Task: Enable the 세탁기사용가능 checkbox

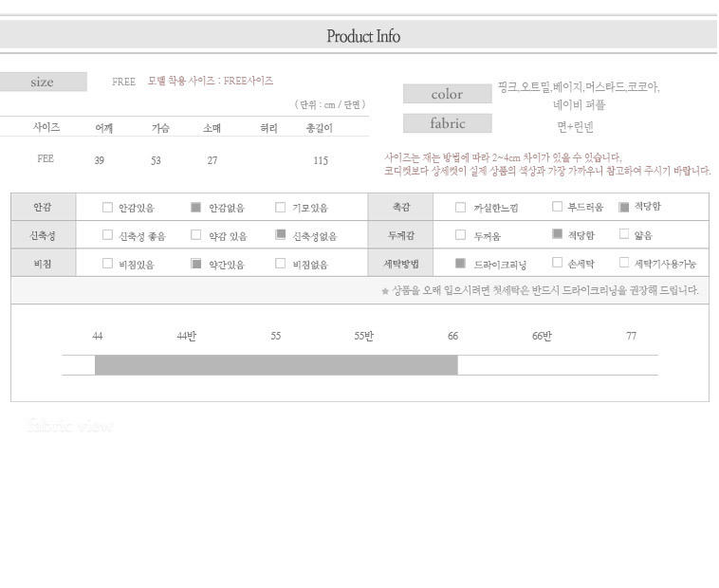Action: [624, 263]
